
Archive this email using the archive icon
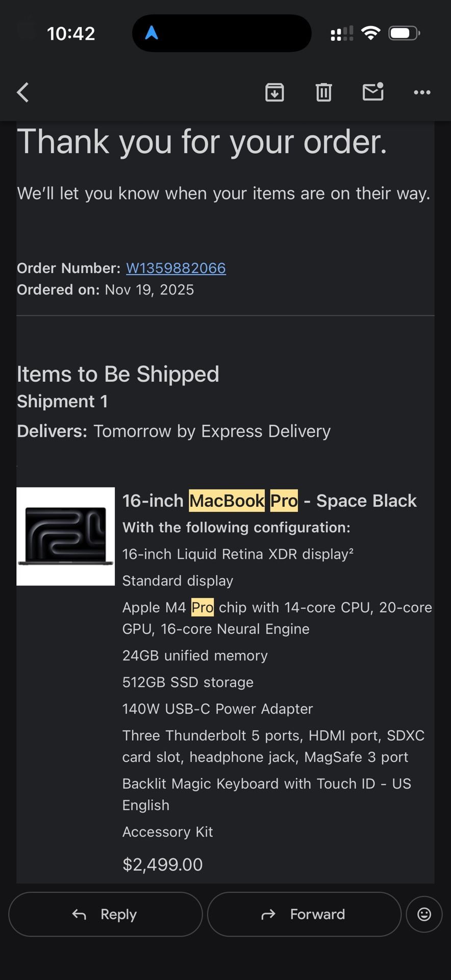click(274, 92)
